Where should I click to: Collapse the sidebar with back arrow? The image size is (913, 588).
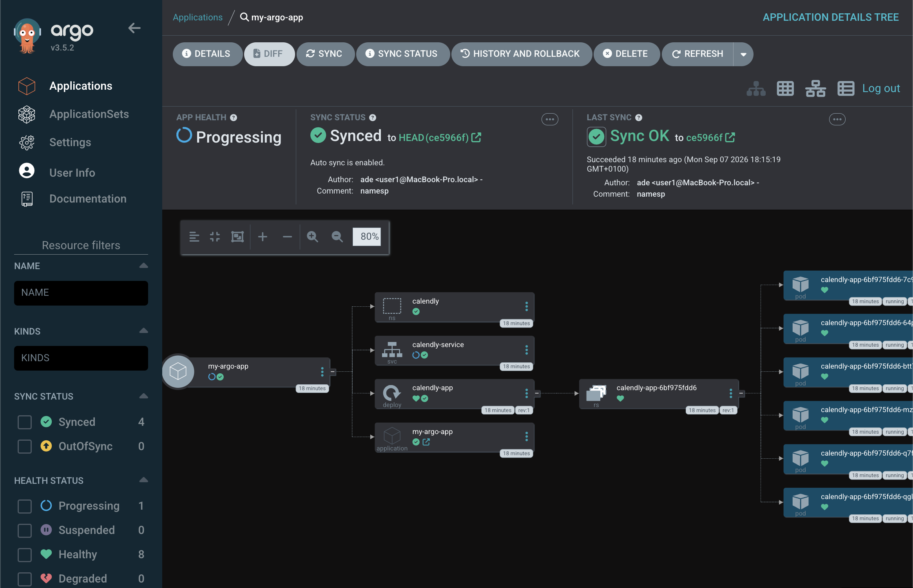(x=134, y=28)
